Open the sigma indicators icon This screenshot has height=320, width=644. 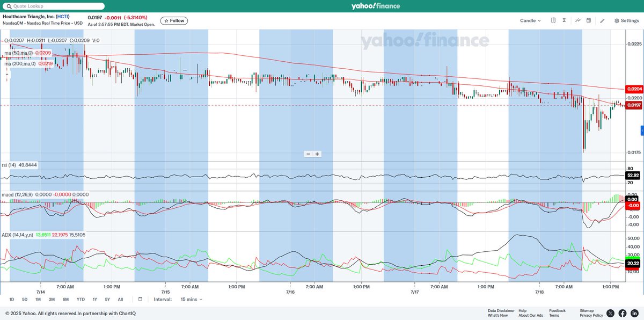point(565,20)
